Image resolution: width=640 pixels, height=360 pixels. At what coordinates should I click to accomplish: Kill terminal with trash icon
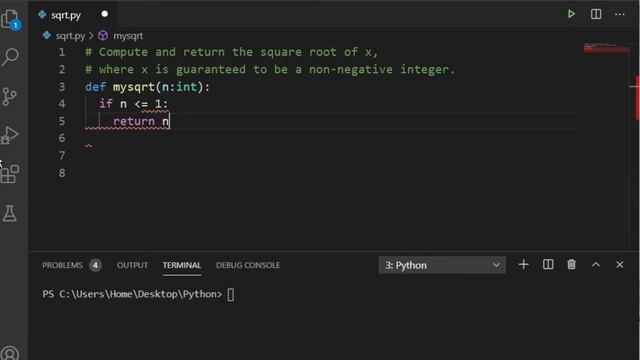(571, 265)
